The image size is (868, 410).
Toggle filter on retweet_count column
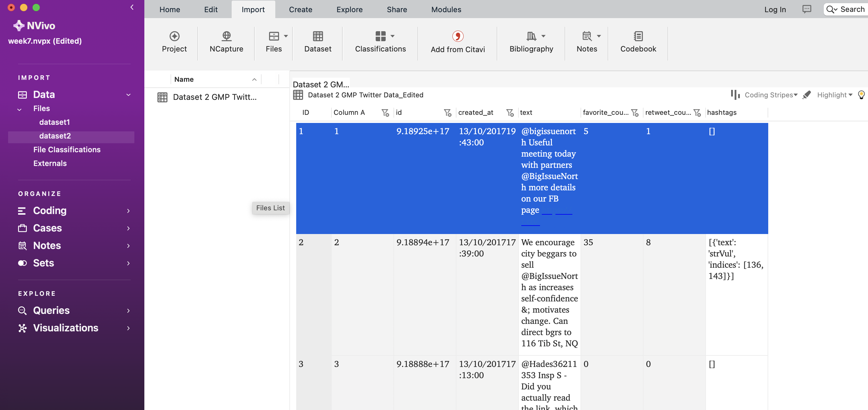click(x=697, y=113)
